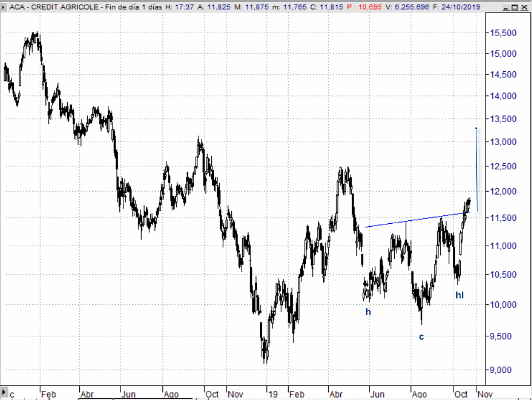Click the 12,000 price axis label
The height and width of the screenshot is (400, 532).
tap(503, 191)
